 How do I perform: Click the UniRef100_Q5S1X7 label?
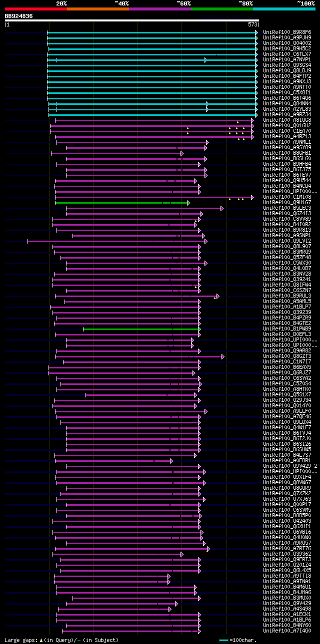coord(287,395)
